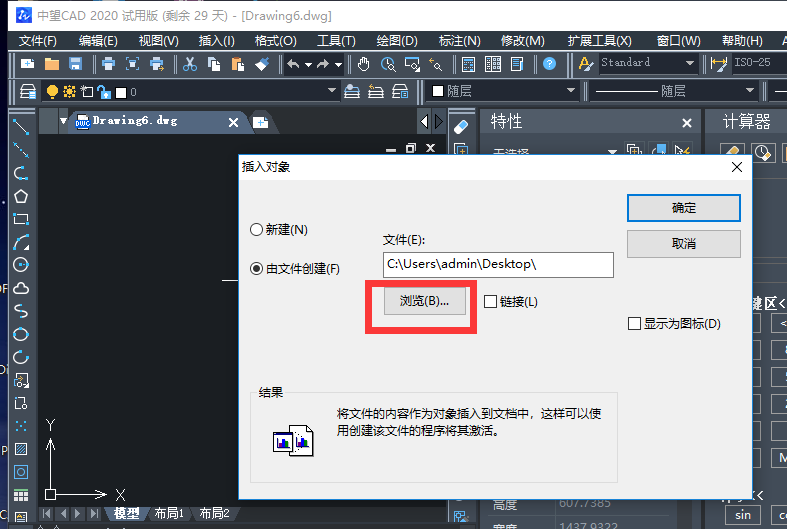Open Help via the blue question icon
This screenshot has width=787, height=529.
(x=549, y=64)
